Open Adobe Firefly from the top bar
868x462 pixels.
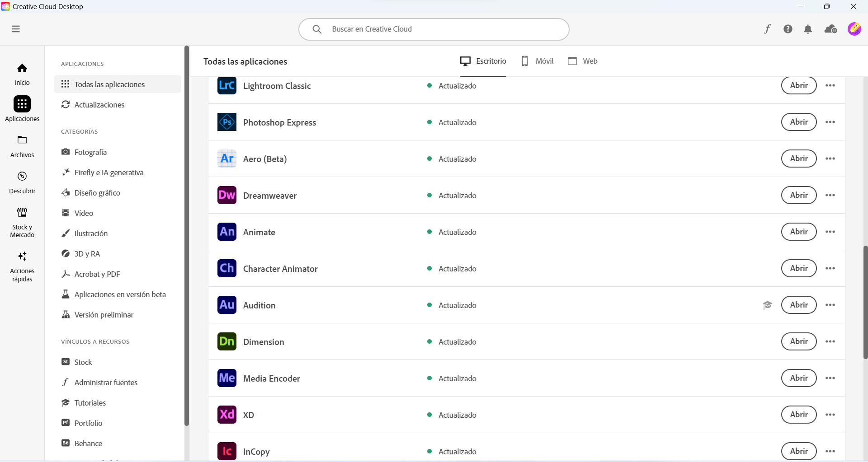pos(768,29)
